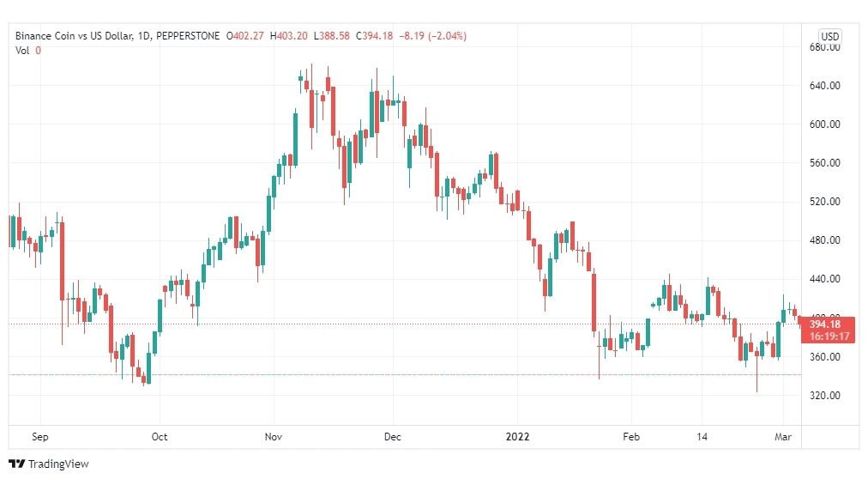Click the Vol indicator label
Image resolution: width=868 pixels, height=479 pixels.
pos(22,51)
